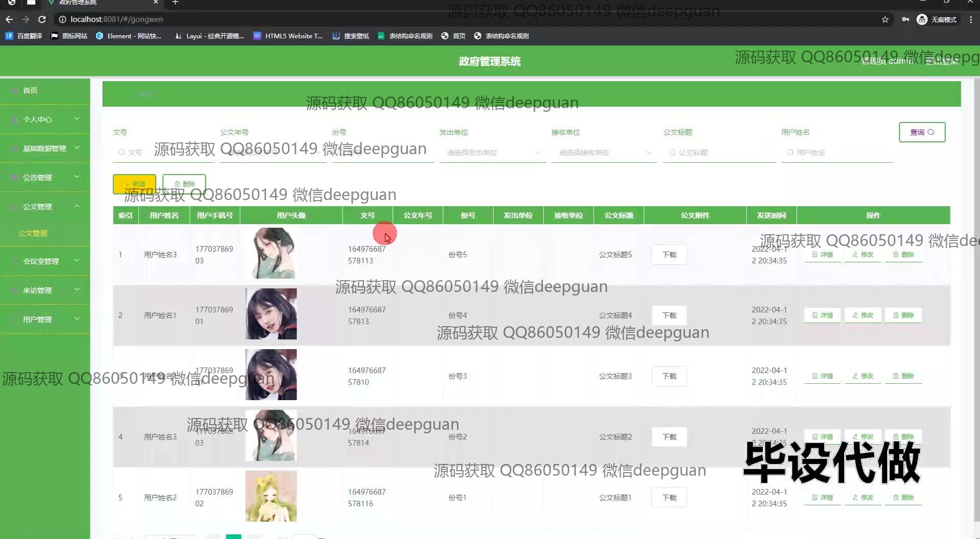This screenshot has height=539, width=980.
Task: Open the 接收单位 dropdown
Action: tap(604, 153)
